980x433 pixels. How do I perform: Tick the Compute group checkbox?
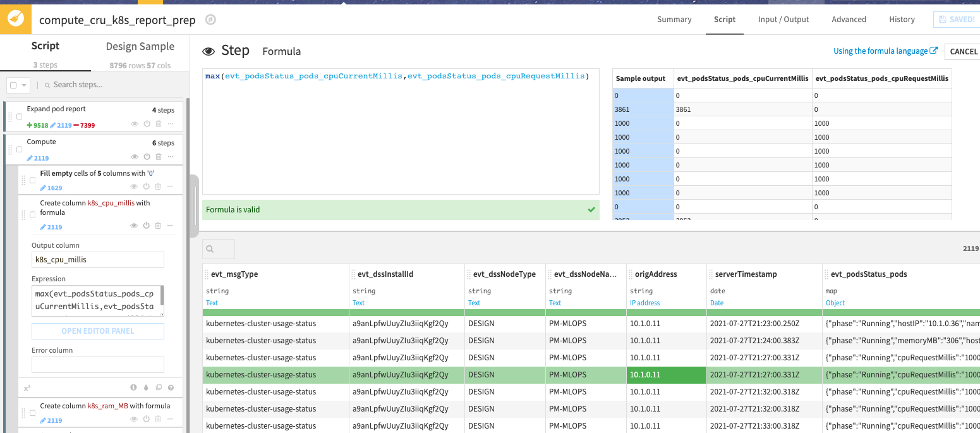[19, 149]
